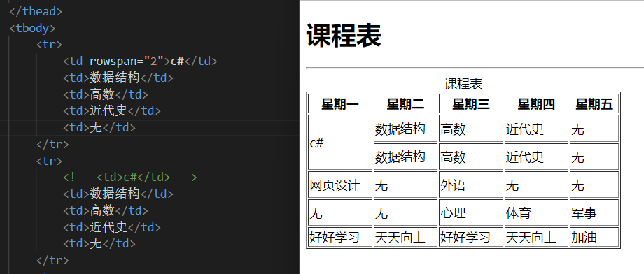Click 天天向上 in the 星期四 column
Image resolution: width=644 pixels, height=274 pixels.
536,237
